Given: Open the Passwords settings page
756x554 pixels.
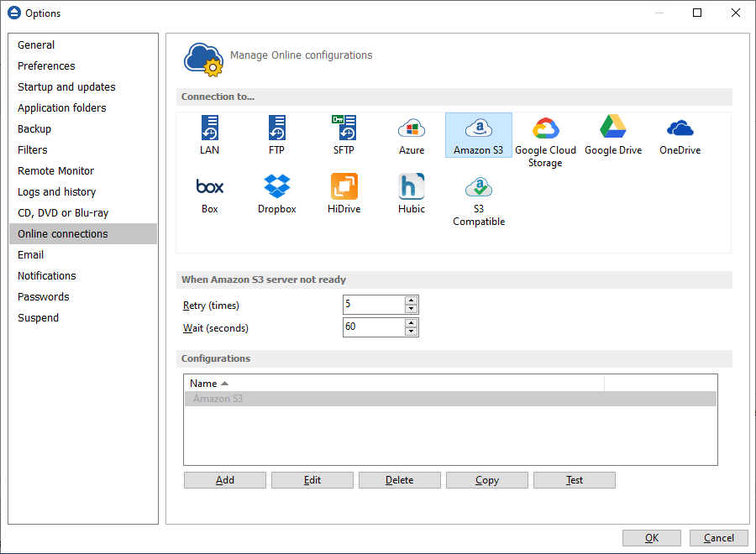Looking at the screenshot, I should click(83, 297).
